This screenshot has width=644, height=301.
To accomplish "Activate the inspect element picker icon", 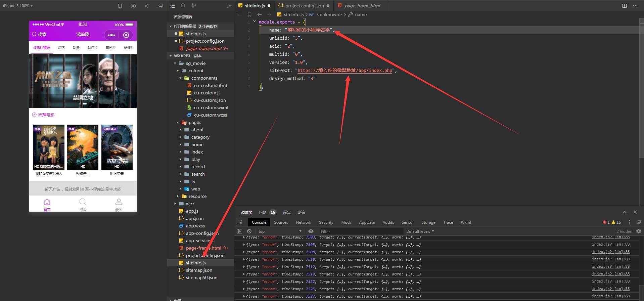I will (240, 222).
